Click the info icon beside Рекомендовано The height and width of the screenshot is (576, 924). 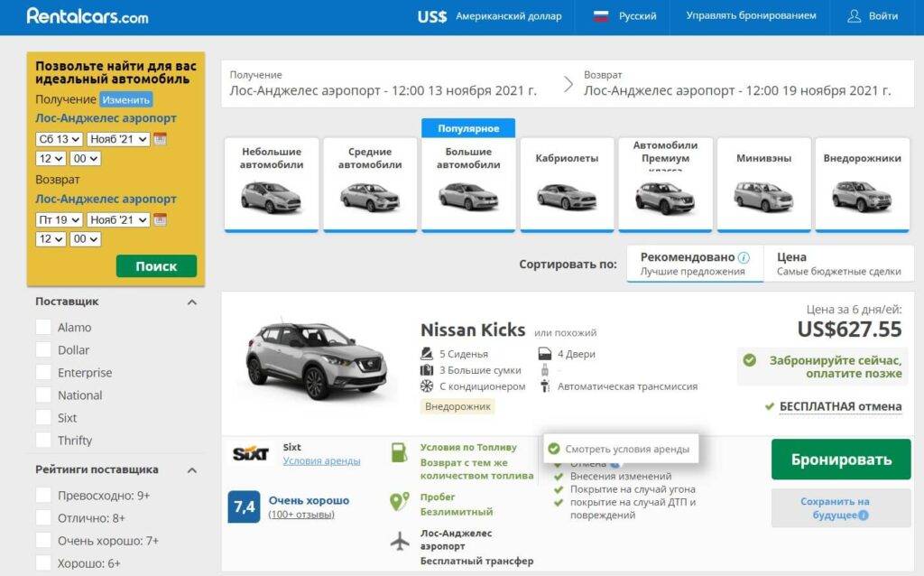coord(744,257)
